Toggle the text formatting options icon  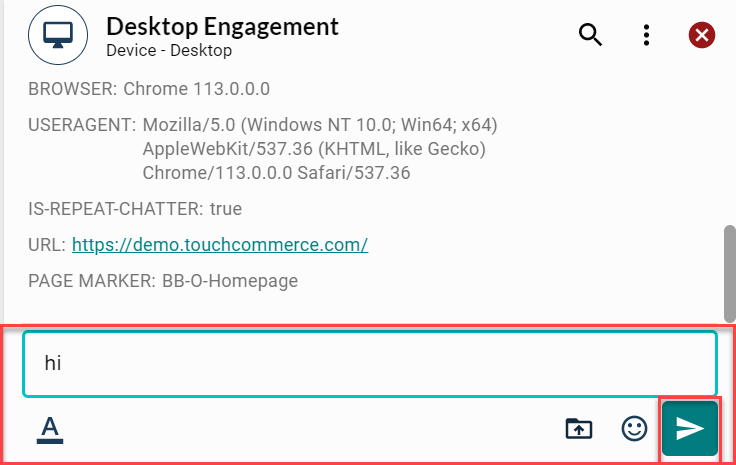tap(50, 429)
